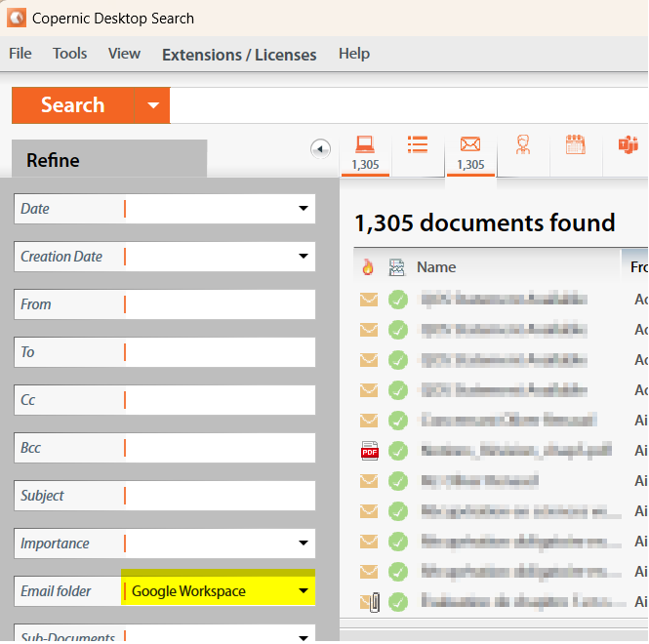The image size is (649, 644).
Task: Expand the Creation Date dropdown
Action: [303, 257]
